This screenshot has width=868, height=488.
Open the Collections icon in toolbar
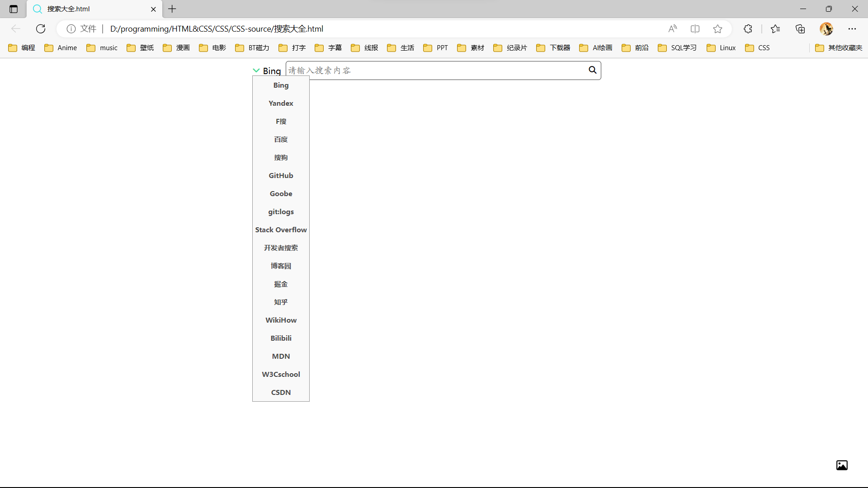click(x=800, y=29)
